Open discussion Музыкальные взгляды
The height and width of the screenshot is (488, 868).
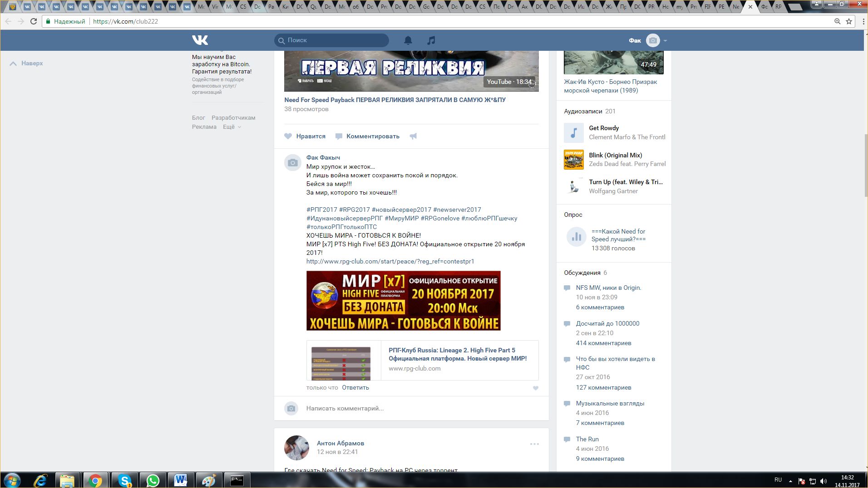point(610,403)
